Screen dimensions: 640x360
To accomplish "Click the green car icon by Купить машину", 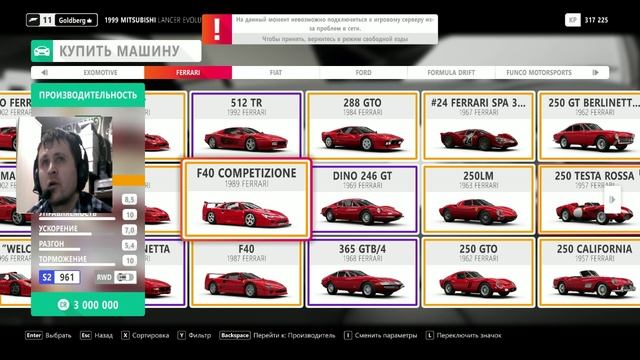I will (42, 51).
